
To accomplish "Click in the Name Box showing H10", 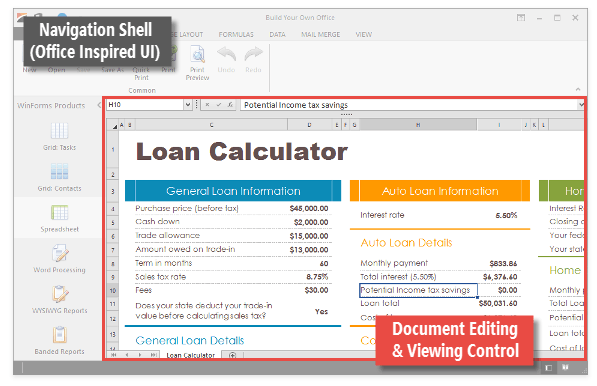I will [145, 105].
